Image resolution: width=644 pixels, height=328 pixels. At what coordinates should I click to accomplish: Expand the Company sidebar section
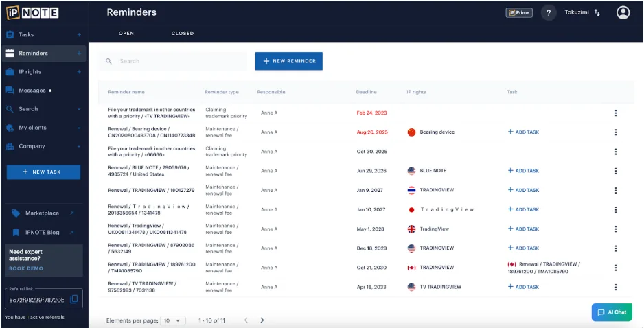click(x=79, y=146)
